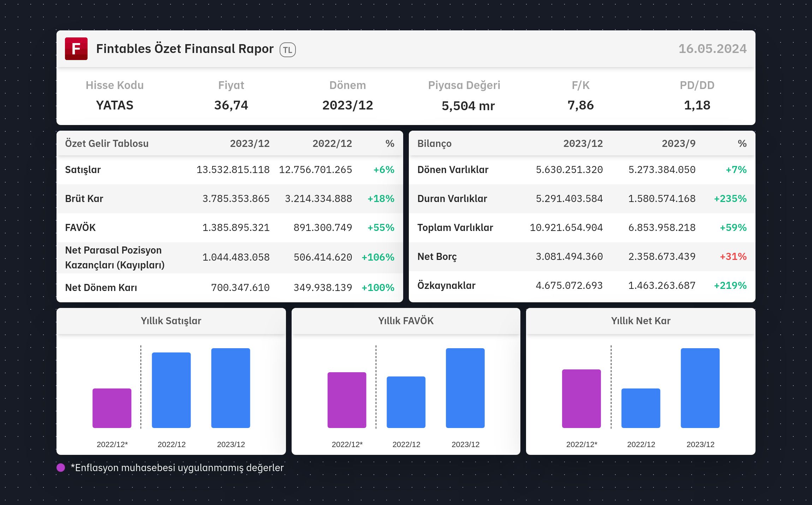Click the FAVÖK row label

(x=80, y=227)
